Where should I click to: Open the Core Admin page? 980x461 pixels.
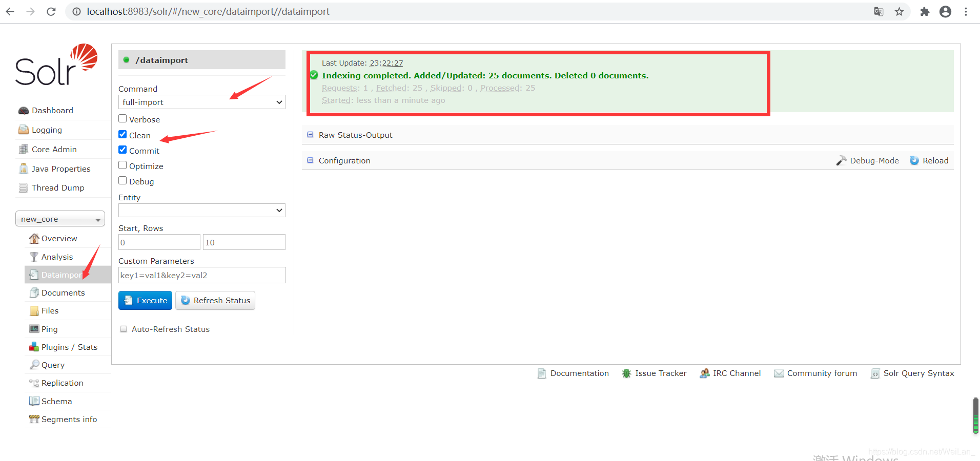(54, 149)
